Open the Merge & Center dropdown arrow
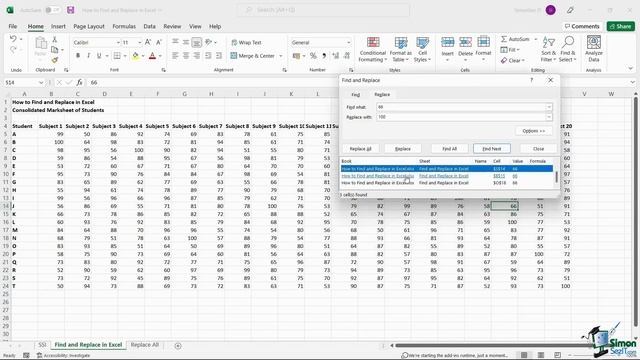The image size is (640, 360). click(281, 56)
